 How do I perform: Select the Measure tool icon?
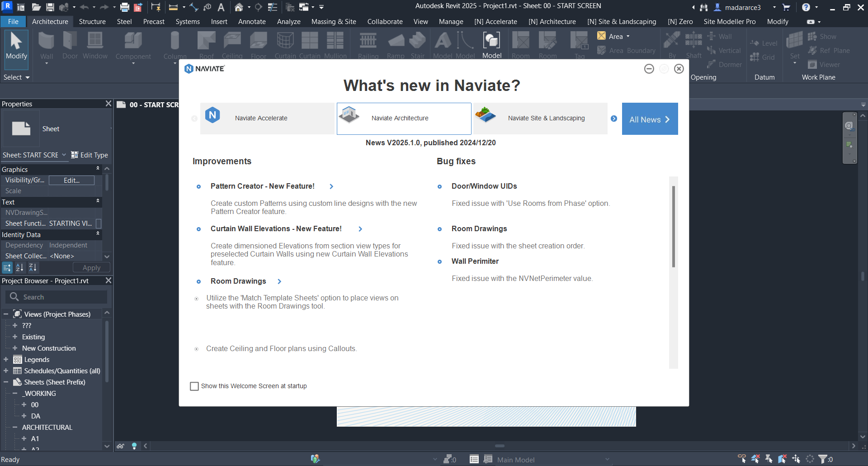173,7
